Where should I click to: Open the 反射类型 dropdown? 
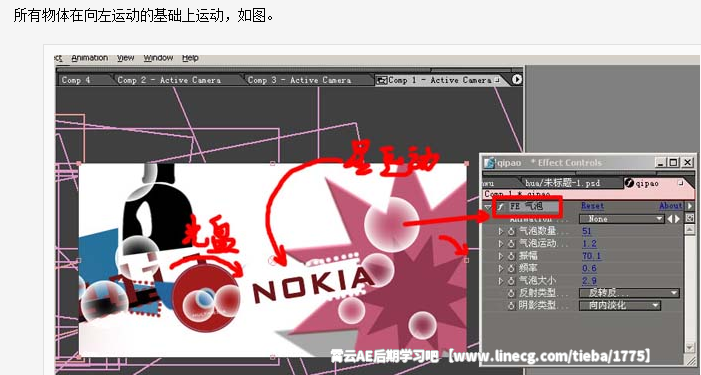[629, 293]
